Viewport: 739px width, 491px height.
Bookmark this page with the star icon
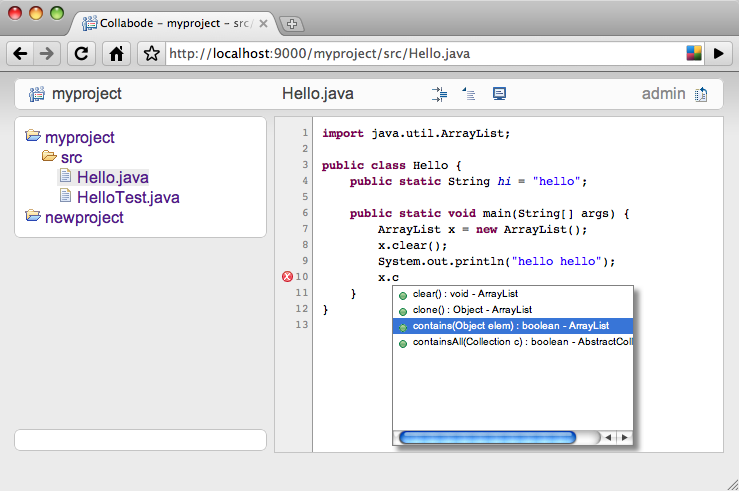tap(151, 54)
